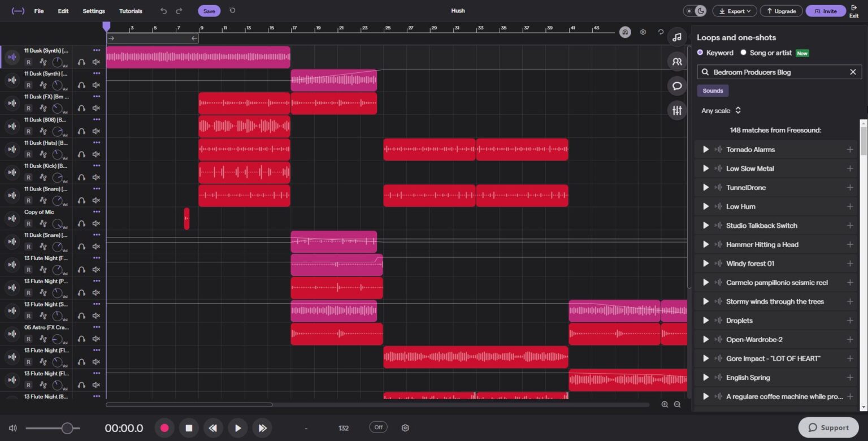
Task: Mute the 11 Dusk (Kick) track
Action: [96, 177]
